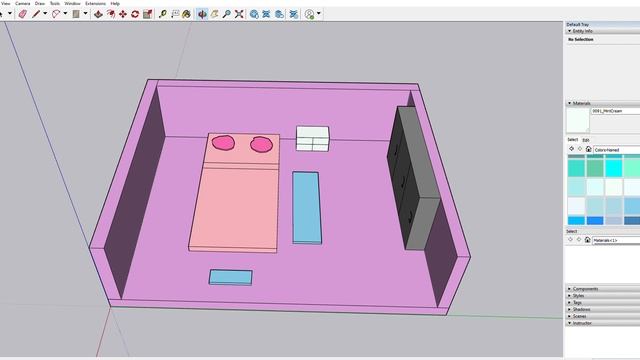Select the Move tool with red arrows
The height and width of the screenshot is (360, 640).
click(x=123, y=14)
